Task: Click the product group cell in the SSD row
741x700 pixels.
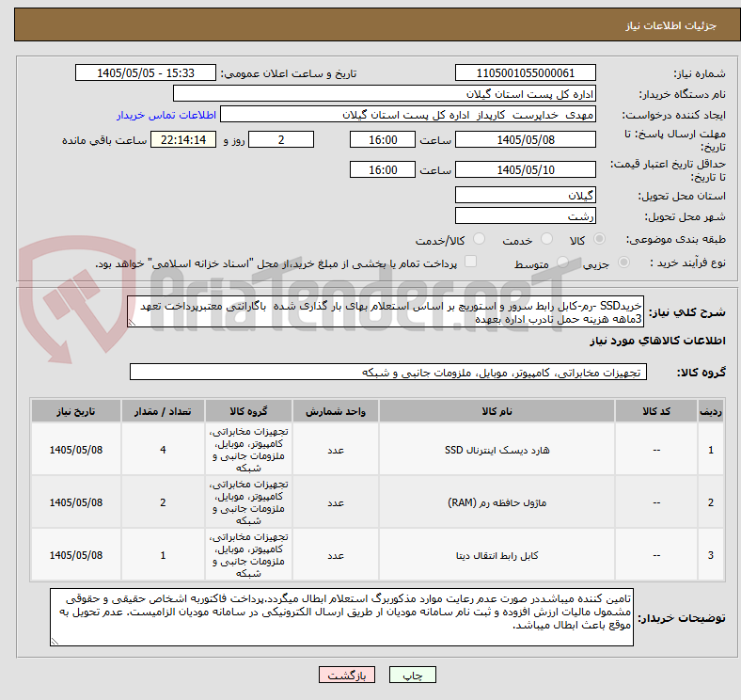Action: coord(248,450)
